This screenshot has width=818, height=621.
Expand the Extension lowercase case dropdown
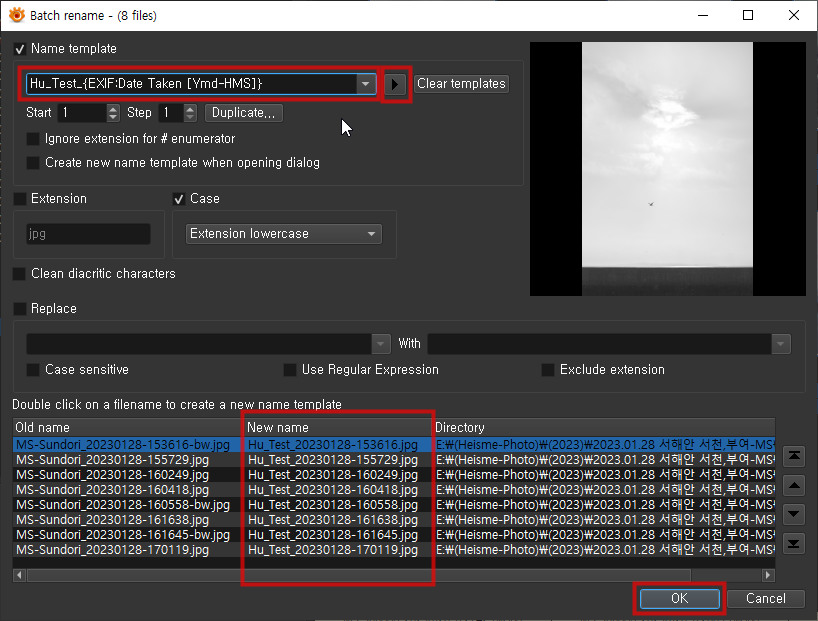pos(372,234)
